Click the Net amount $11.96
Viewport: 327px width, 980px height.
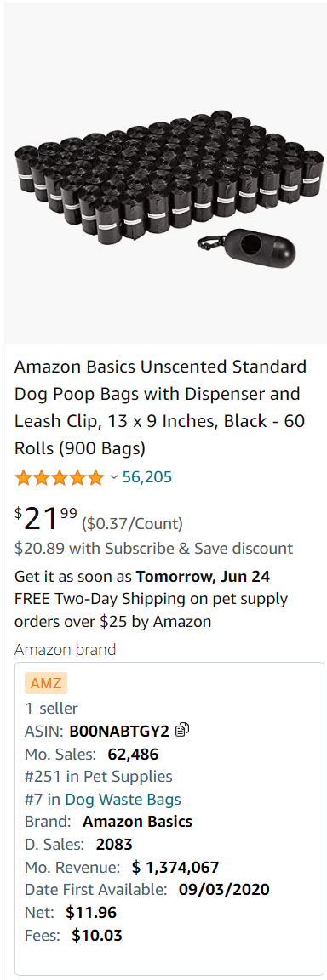coord(91,913)
